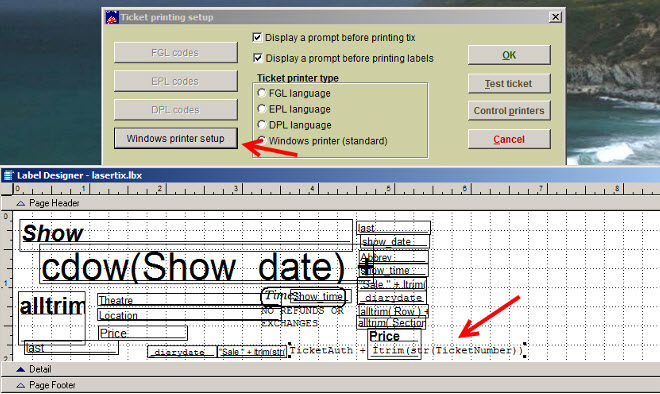Select the large alltrim field

pos(52,317)
